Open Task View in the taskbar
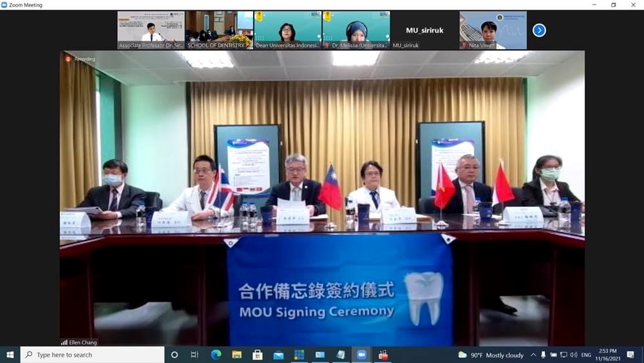Image resolution: width=644 pixels, height=363 pixels. click(x=194, y=355)
